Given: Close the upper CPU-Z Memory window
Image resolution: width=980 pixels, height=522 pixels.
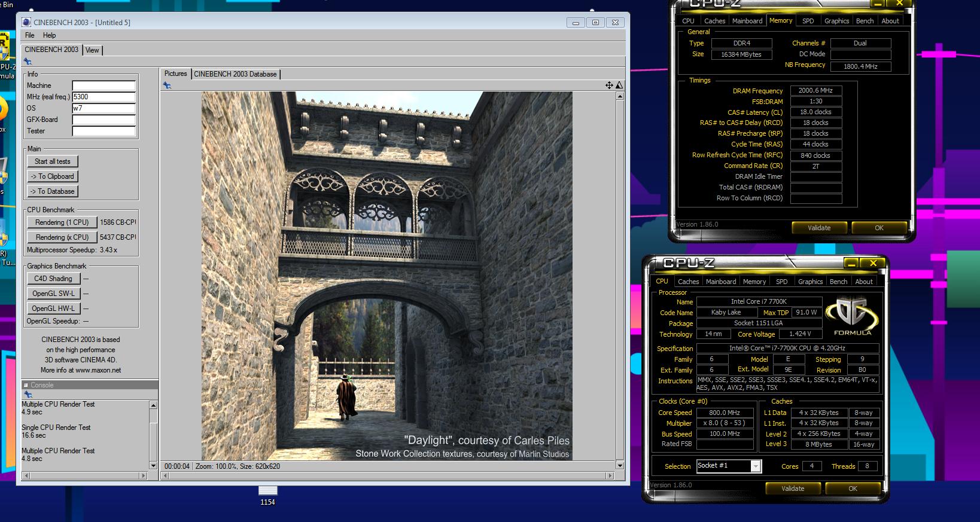Looking at the screenshot, I should pos(900,3).
